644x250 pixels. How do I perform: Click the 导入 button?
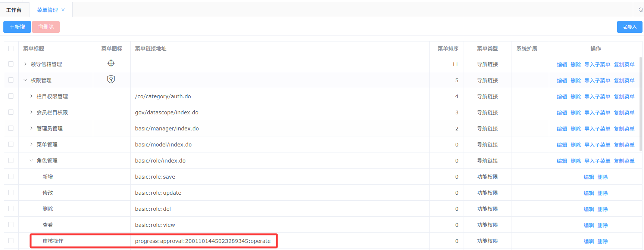(x=629, y=27)
